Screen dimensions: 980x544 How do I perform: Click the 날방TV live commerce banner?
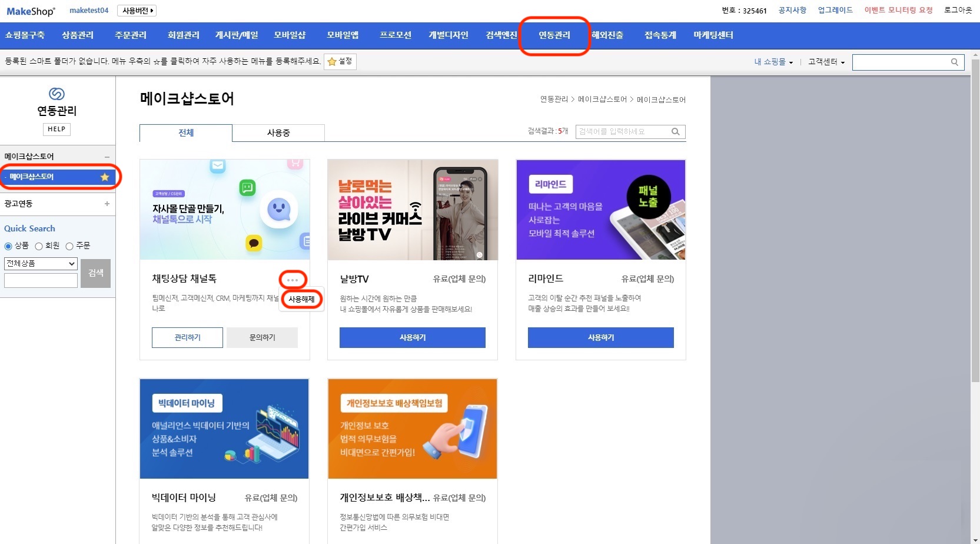point(413,210)
